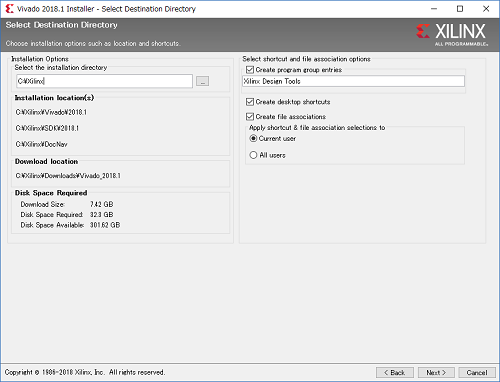The width and height of the screenshot is (500, 382).
Task: Proceed with the Next button
Action: point(436,372)
